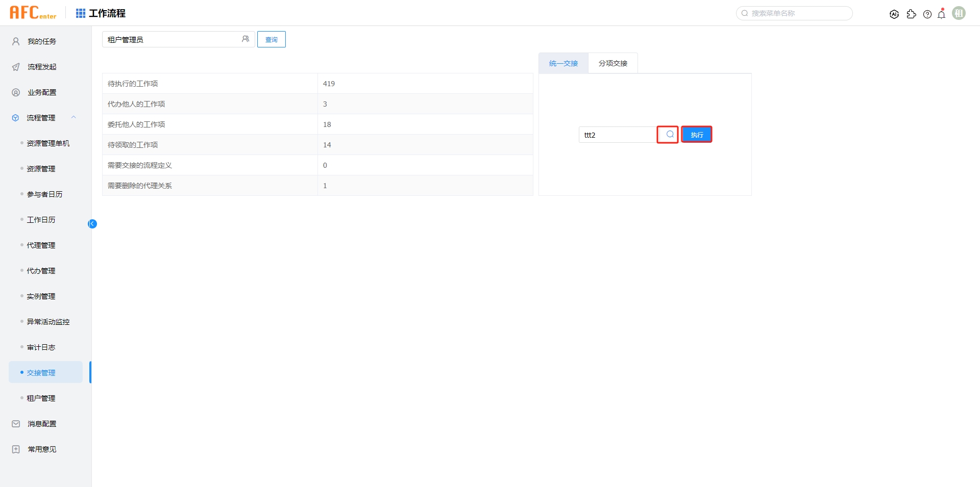Open the 审计日志 sidebar entry
Screen dimensions: 980x487
(41, 347)
